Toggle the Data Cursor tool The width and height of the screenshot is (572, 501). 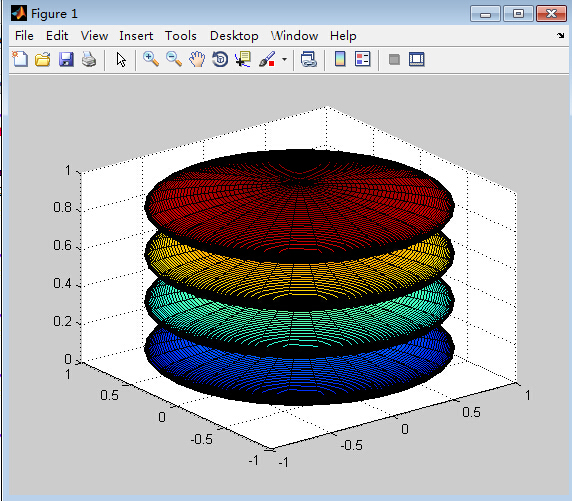243,59
